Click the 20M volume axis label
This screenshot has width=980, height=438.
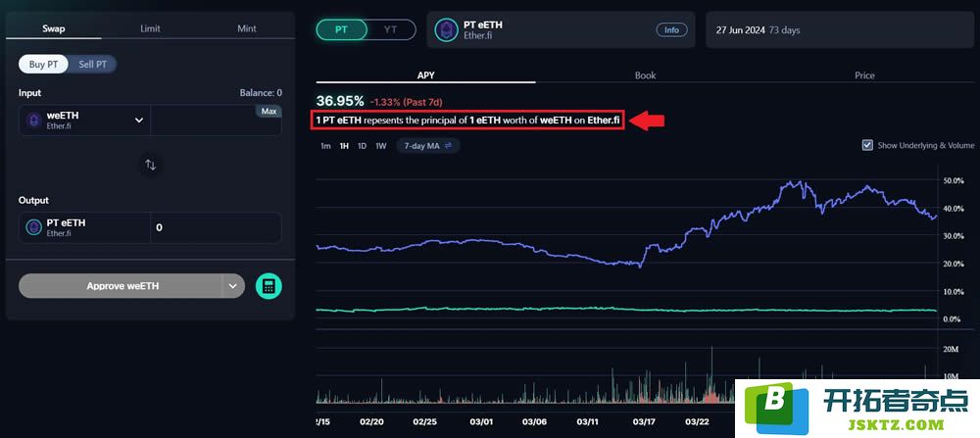point(950,349)
